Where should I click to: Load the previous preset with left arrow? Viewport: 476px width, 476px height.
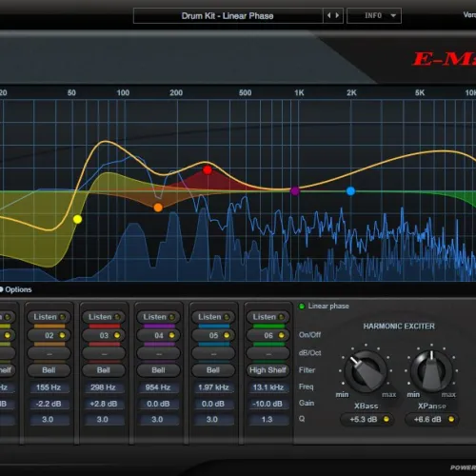328,15
